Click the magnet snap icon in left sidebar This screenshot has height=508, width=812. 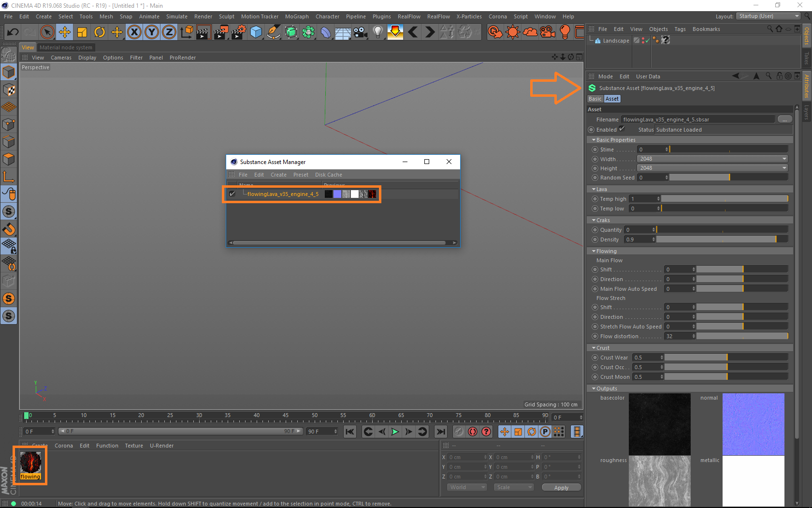(9, 229)
